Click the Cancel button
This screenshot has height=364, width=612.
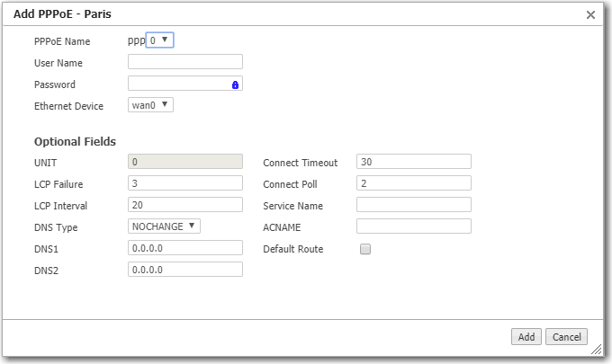click(x=566, y=337)
